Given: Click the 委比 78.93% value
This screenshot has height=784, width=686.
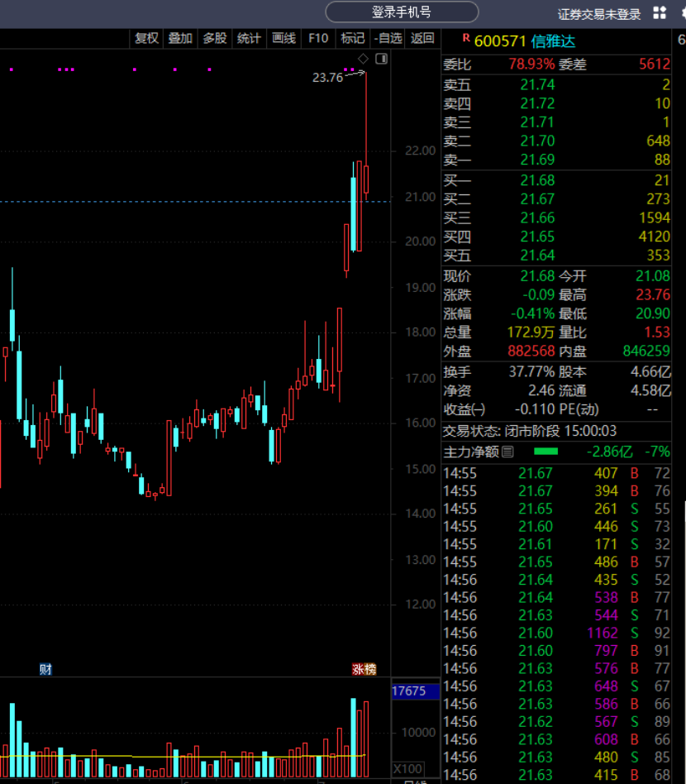Looking at the screenshot, I should tap(531, 64).
